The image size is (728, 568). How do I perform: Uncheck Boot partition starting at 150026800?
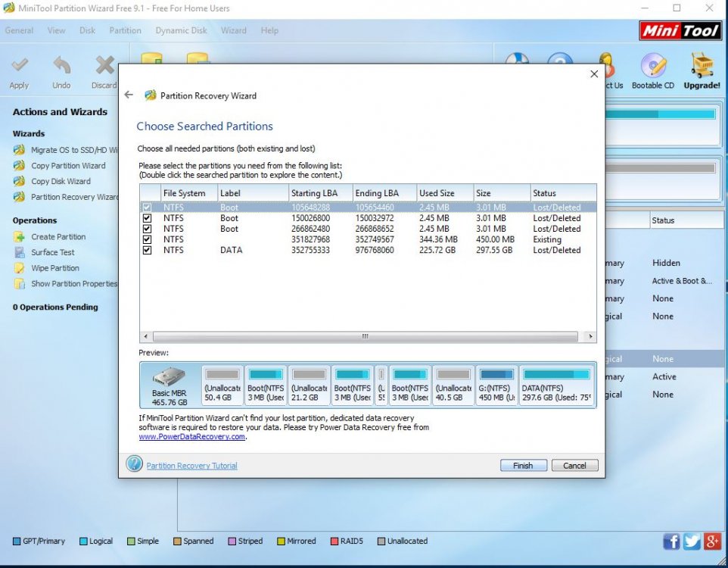[147, 218]
